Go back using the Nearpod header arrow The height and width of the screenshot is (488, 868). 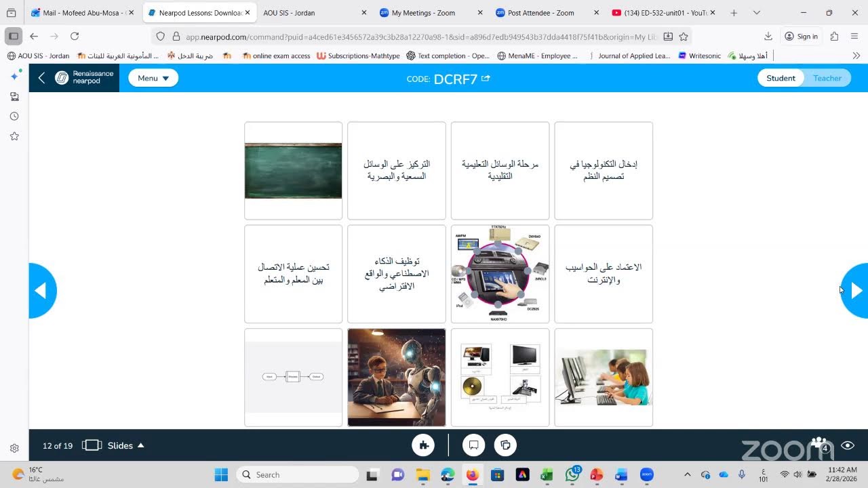click(x=41, y=78)
